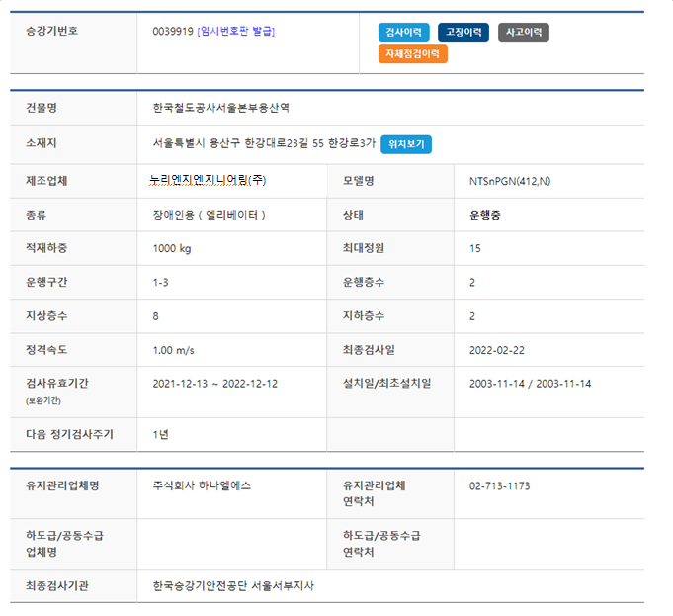Click inspection agency 한국승강기안전공단 서울서부지사

click(x=233, y=586)
